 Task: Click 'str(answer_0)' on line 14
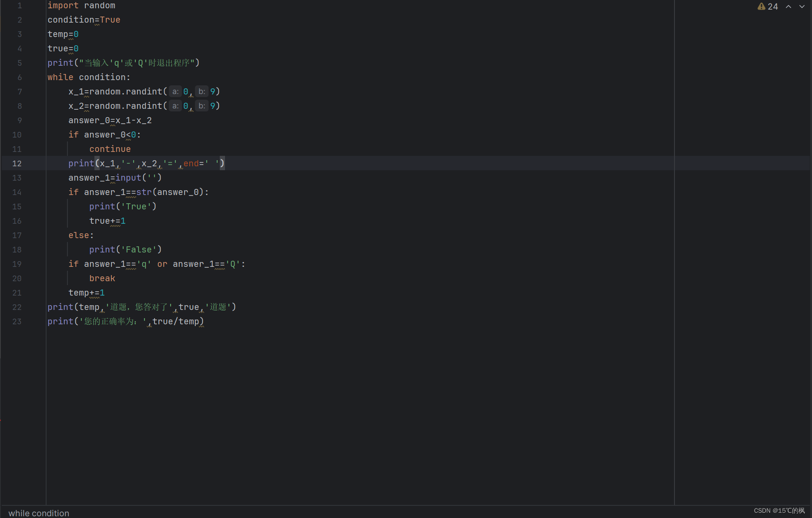pyautogui.click(x=170, y=192)
